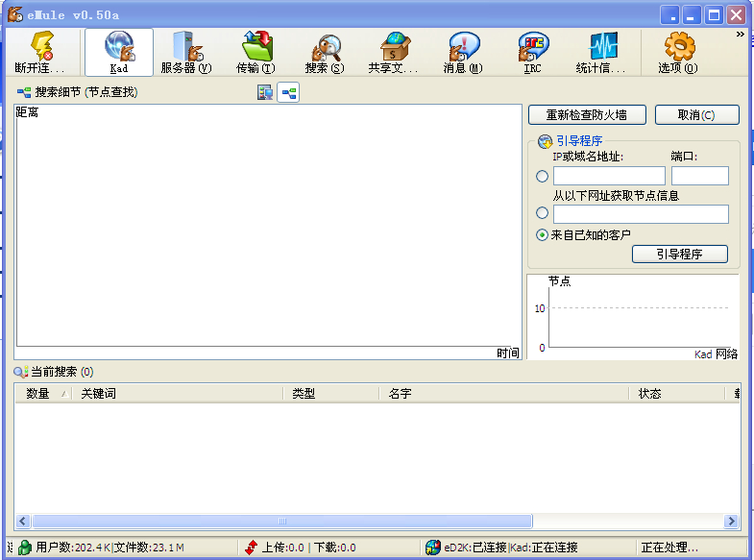Sort by the Name (名字) column

coord(504,394)
